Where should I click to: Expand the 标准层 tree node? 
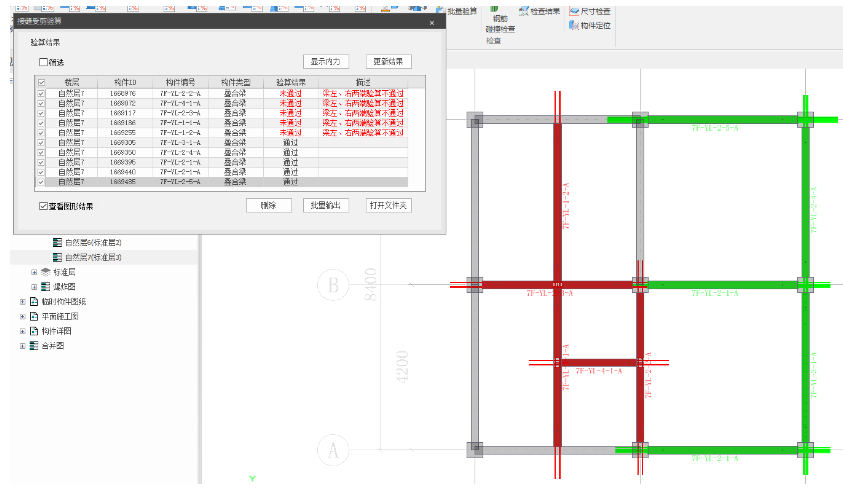coord(34,271)
